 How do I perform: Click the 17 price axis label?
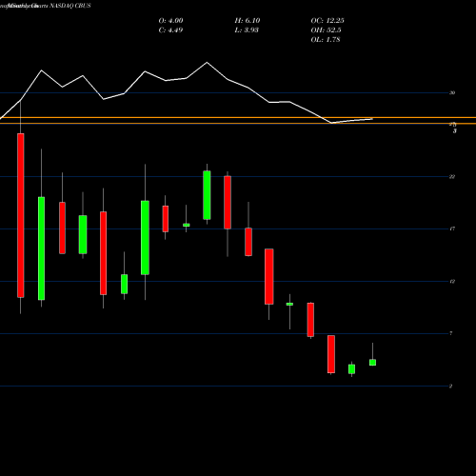[x=452, y=228]
